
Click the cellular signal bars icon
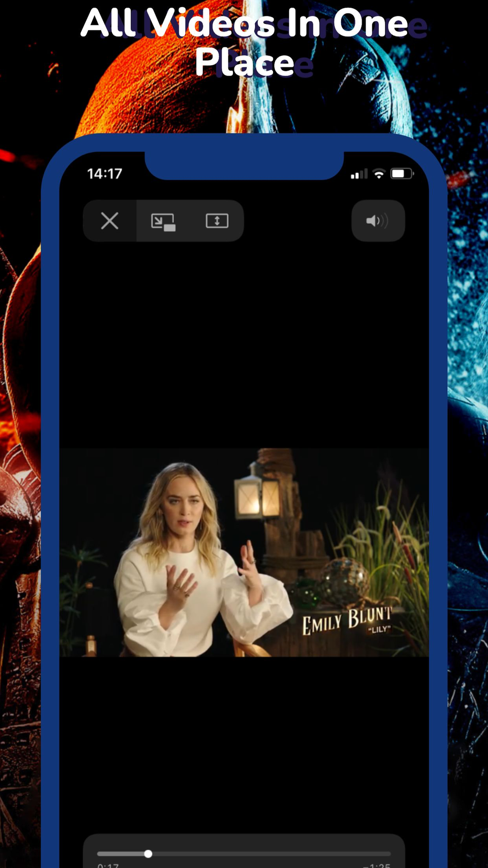tap(359, 174)
